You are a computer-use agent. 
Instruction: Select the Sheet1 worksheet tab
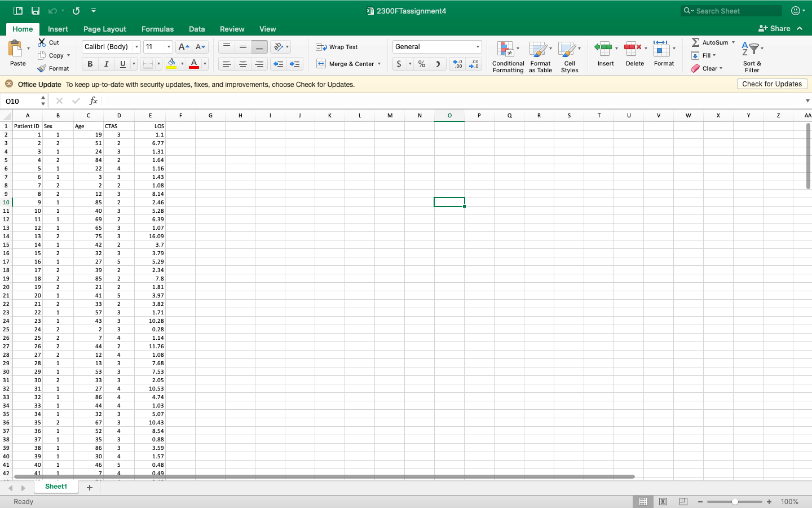pyautogui.click(x=56, y=487)
